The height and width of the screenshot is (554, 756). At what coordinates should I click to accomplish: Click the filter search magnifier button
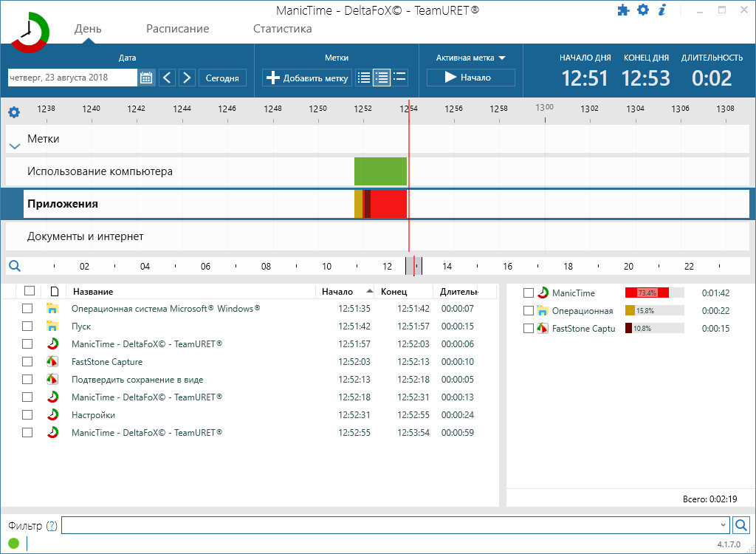(x=741, y=525)
